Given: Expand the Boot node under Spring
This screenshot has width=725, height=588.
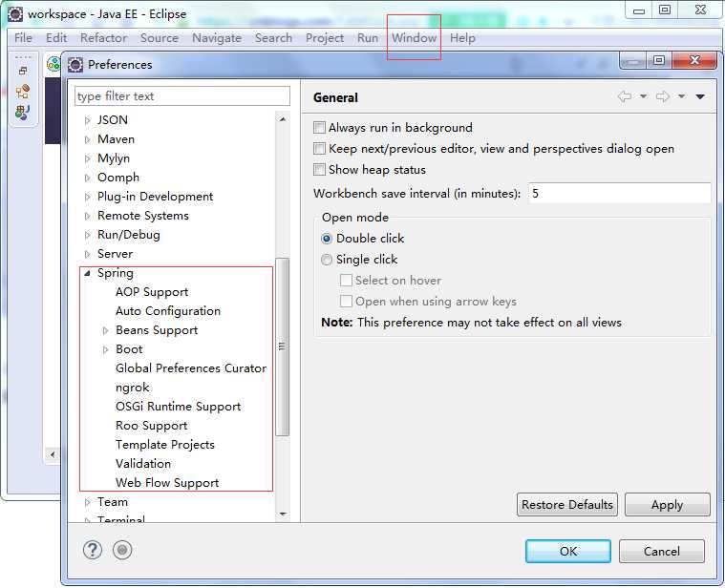Looking at the screenshot, I should (105, 349).
